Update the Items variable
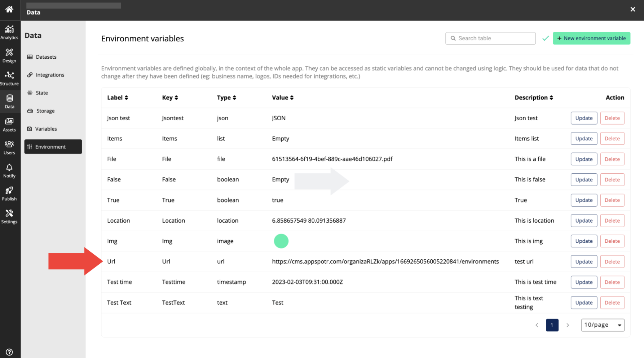The image size is (644, 358). (584, 139)
